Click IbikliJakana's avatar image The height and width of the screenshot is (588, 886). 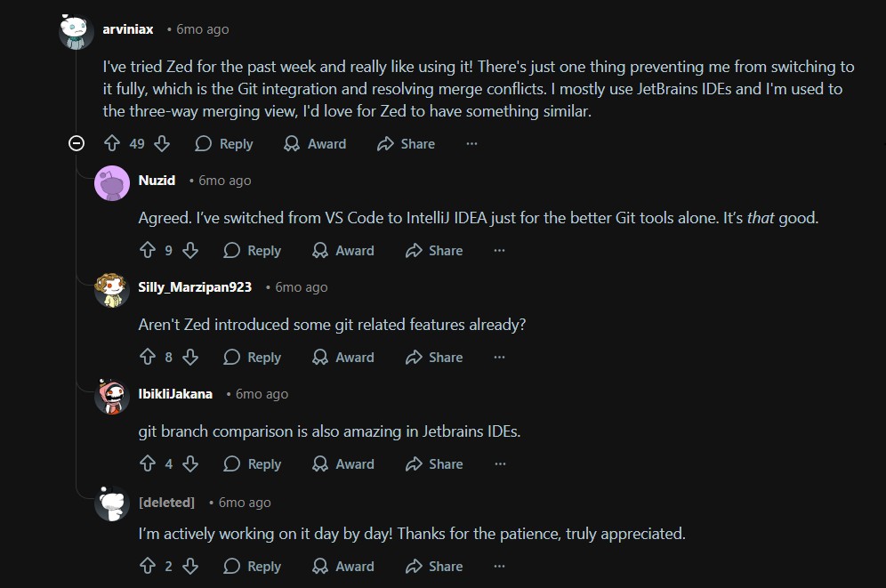(x=112, y=397)
